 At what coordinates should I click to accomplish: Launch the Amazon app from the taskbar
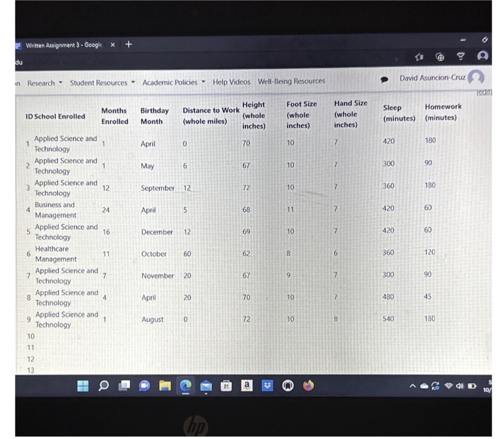point(247,386)
